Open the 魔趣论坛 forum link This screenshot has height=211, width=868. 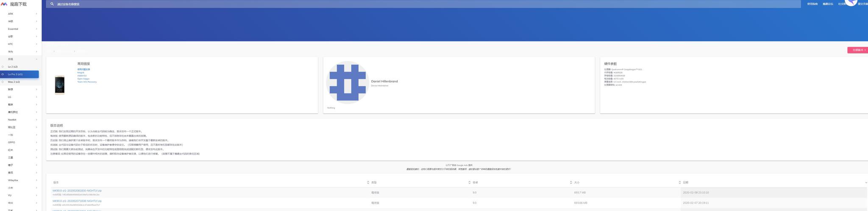[828, 4]
